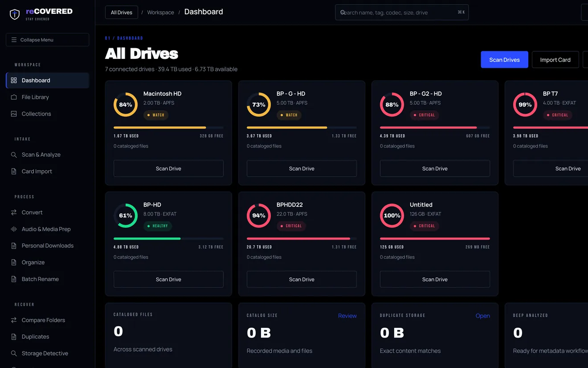Click the WATCH badge on Macintosh HD
This screenshot has height=368, width=588.
[155, 115]
